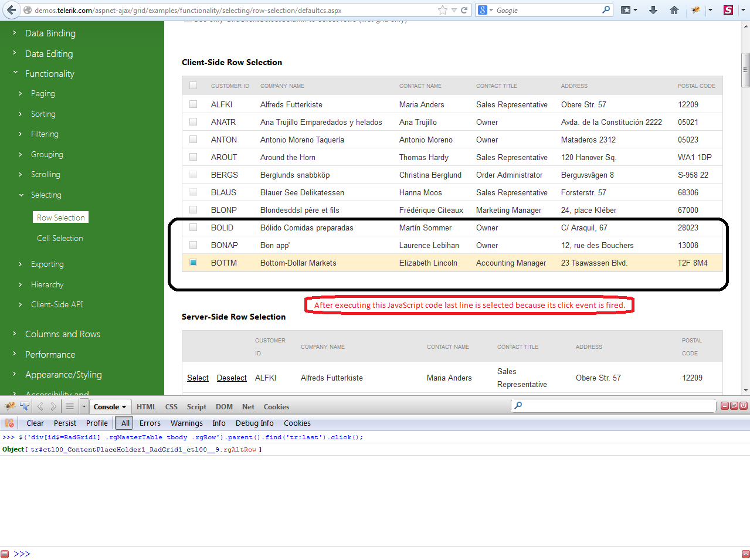
Task: Click Deselect link in ALFKI server row
Action: 232,378
